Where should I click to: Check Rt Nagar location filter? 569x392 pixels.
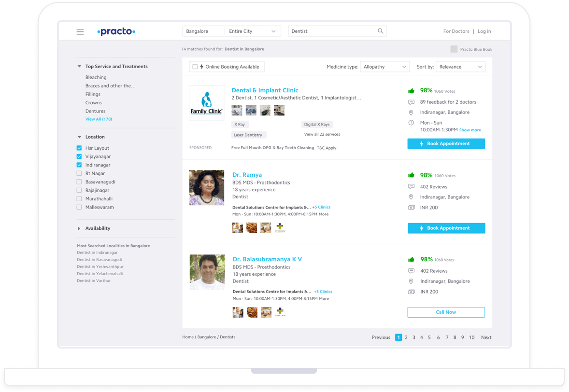tap(79, 173)
